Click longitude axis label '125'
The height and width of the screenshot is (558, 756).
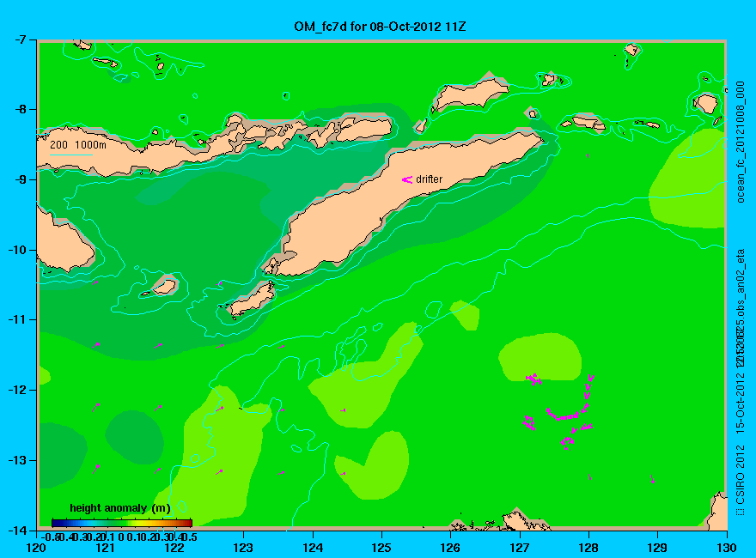pos(381,548)
